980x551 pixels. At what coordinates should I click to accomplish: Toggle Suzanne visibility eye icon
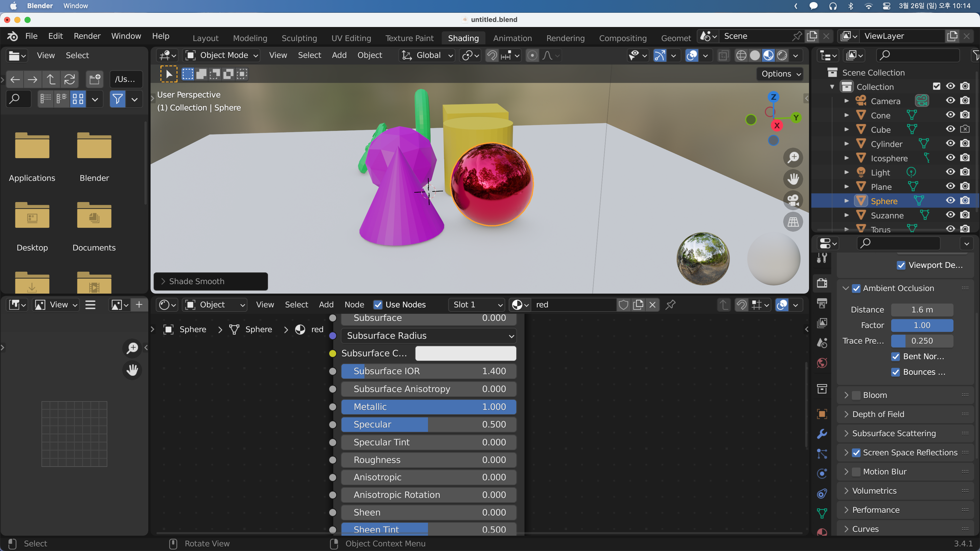point(950,215)
